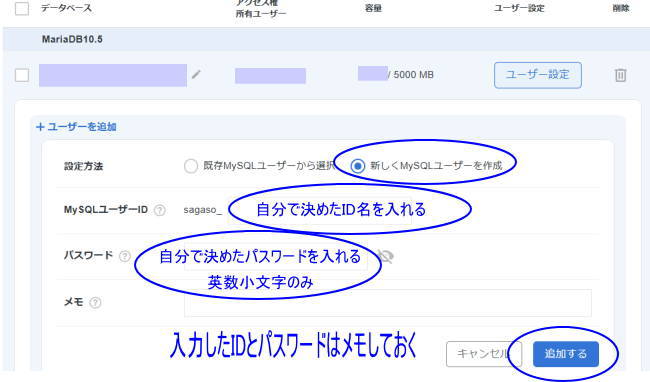Click the パスワード input field
Image resolution: width=650 pixels, height=382 pixels.
click(x=276, y=256)
